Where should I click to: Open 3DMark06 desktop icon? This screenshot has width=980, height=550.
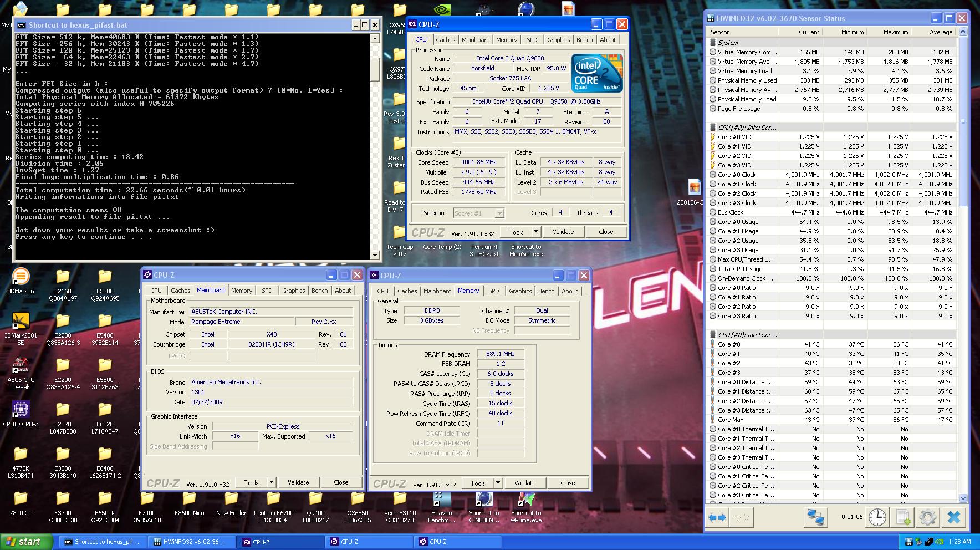21,281
